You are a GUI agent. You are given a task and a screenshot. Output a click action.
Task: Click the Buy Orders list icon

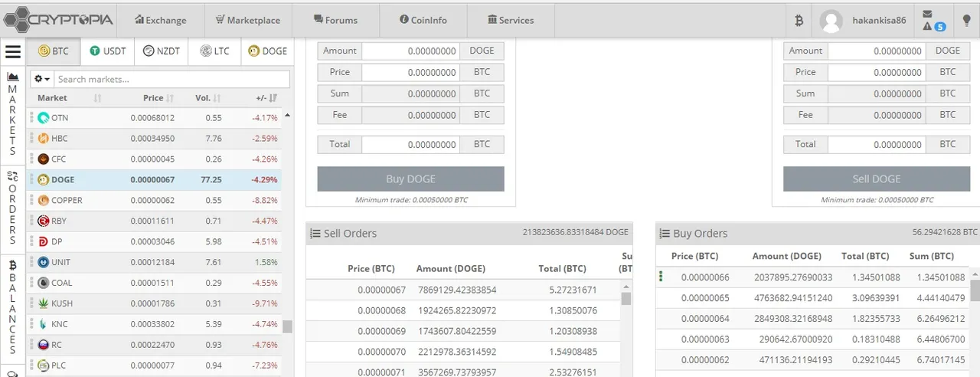pos(664,234)
